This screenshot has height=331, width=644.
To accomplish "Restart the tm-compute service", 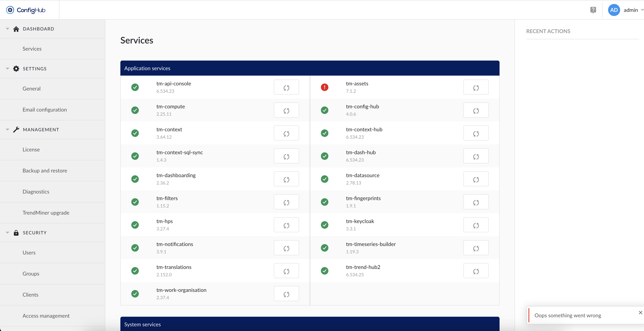I will pyautogui.click(x=286, y=110).
